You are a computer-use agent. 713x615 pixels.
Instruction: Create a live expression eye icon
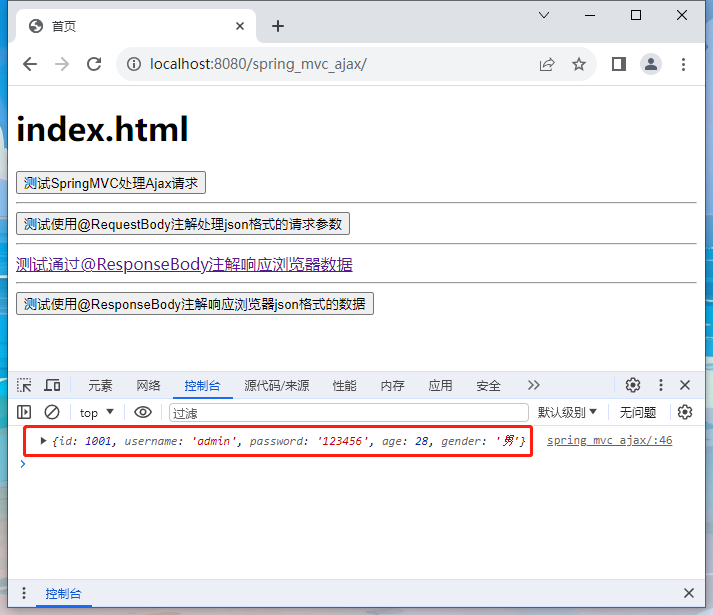point(143,412)
